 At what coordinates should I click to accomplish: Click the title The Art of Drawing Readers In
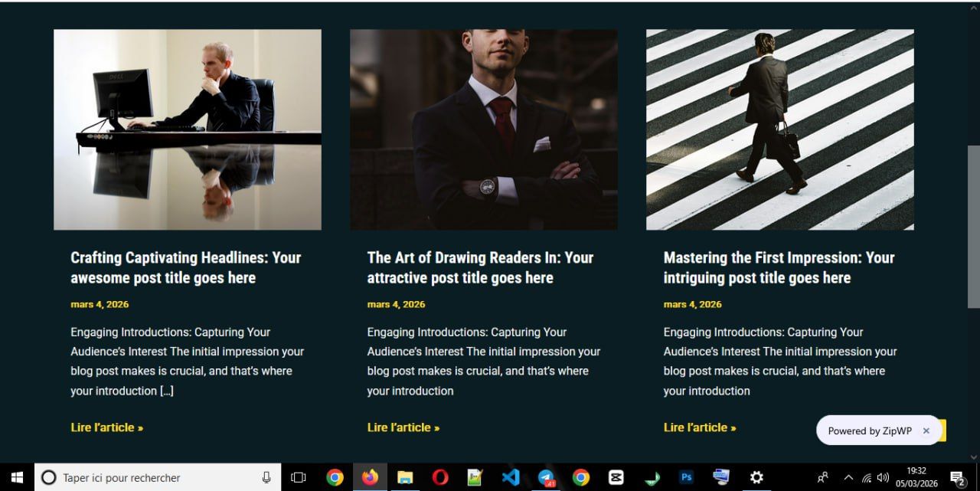(x=480, y=267)
